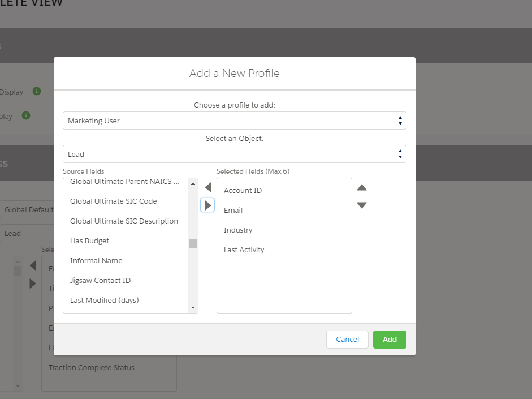This screenshot has width=532, height=399.
Task: Select Account ID in Selected Fields
Action: (243, 191)
